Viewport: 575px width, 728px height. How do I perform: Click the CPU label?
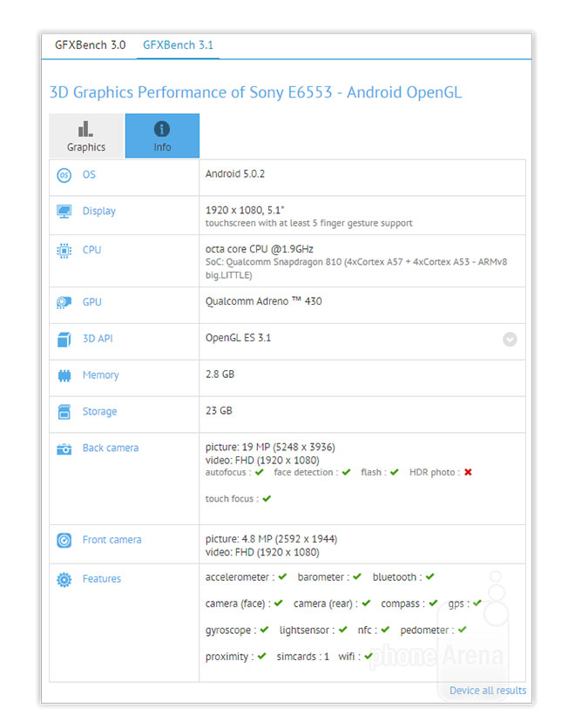(x=92, y=250)
